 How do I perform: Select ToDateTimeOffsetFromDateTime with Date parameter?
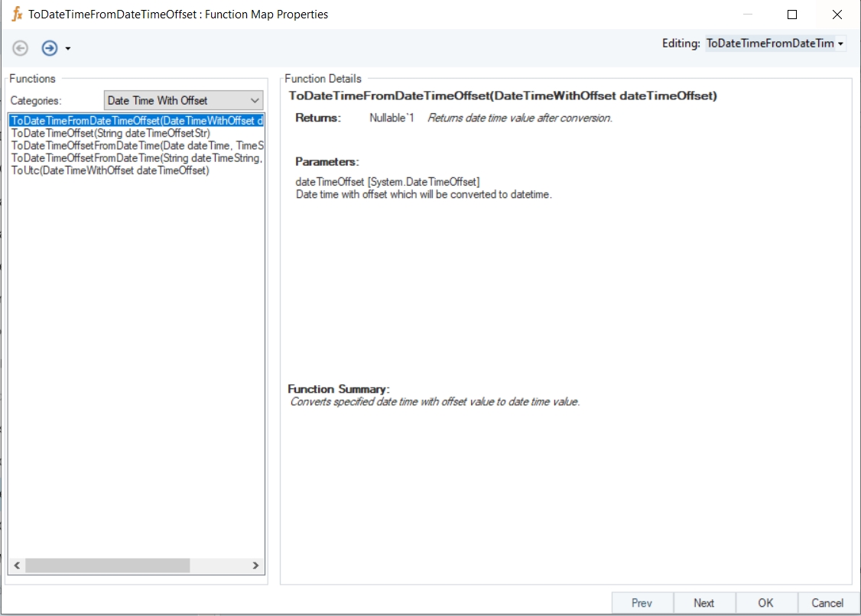click(138, 145)
